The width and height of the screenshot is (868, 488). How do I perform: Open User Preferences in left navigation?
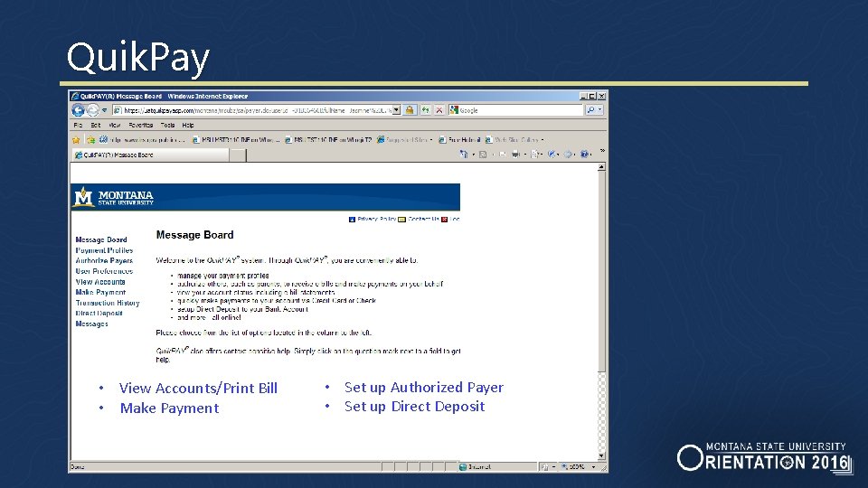tap(104, 271)
